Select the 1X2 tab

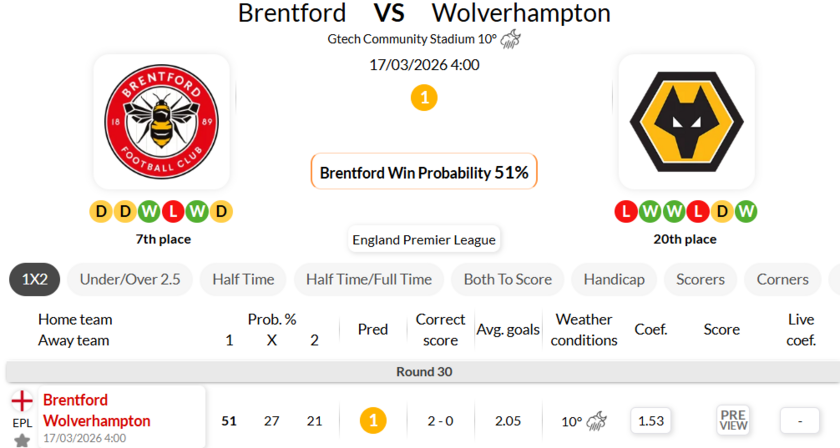pyautogui.click(x=36, y=279)
